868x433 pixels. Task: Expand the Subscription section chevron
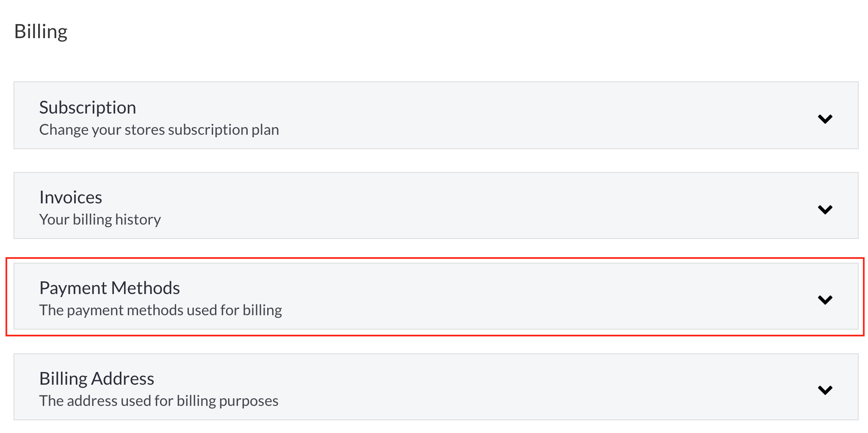point(825,119)
